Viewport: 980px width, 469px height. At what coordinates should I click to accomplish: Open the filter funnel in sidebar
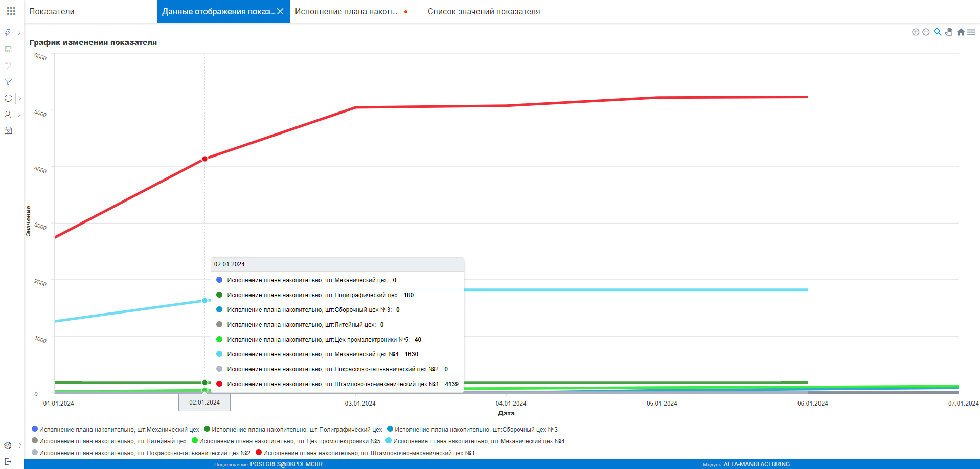click(8, 82)
